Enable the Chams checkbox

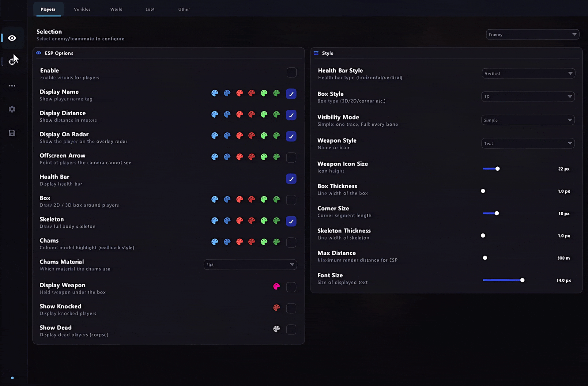click(291, 242)
